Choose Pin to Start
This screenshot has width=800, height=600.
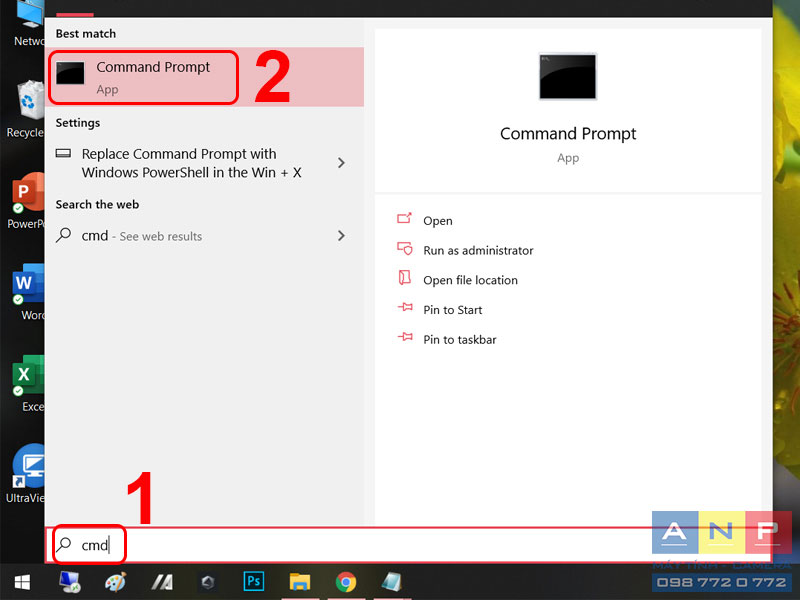click(452, 310)
